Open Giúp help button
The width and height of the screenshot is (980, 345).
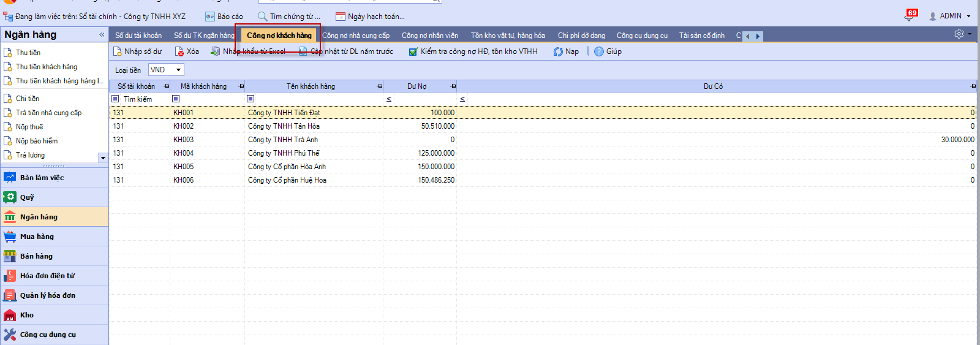tap(608, 51)
